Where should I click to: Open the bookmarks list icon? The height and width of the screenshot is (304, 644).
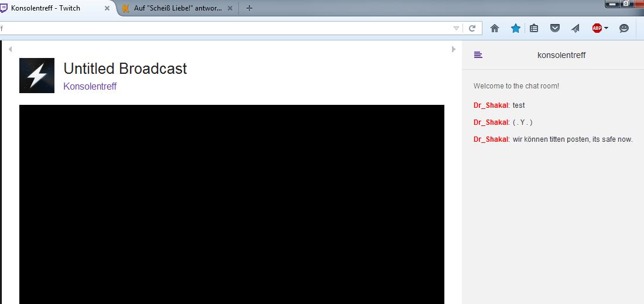[x=534, y=28]
